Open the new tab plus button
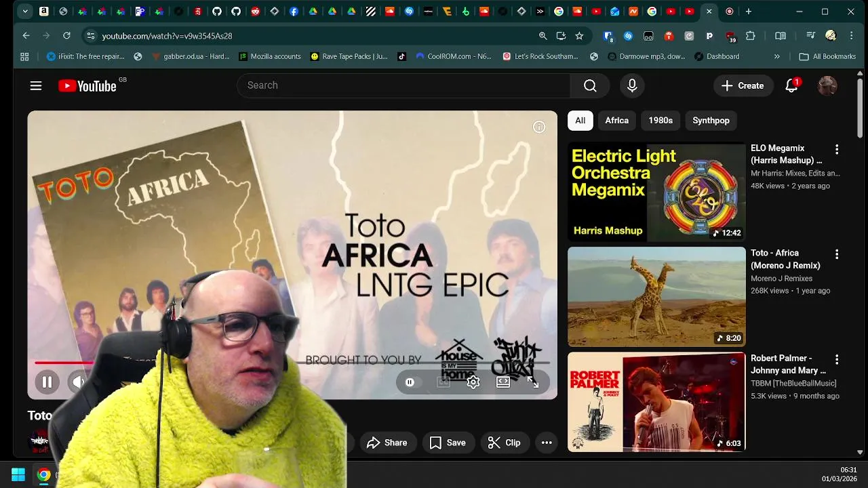868x488 pixels. click(749, 12)
